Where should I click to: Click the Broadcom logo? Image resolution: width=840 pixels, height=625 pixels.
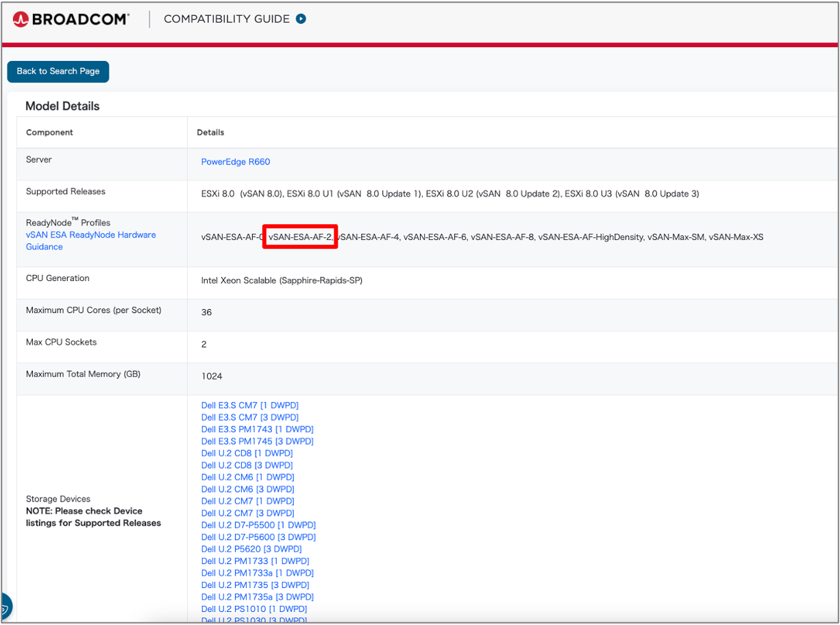[x=71, y=19]
